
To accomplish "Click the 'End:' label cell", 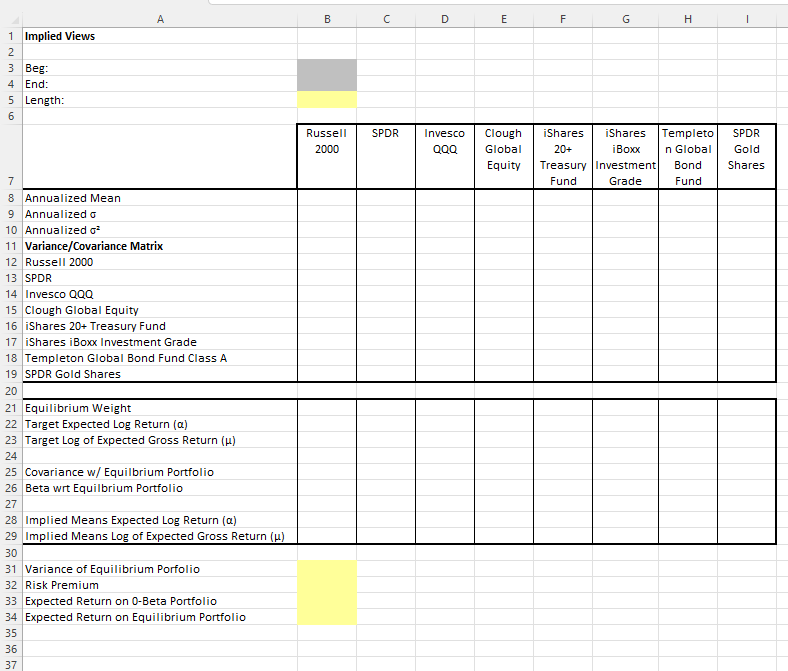I will [x=160, y=84].
